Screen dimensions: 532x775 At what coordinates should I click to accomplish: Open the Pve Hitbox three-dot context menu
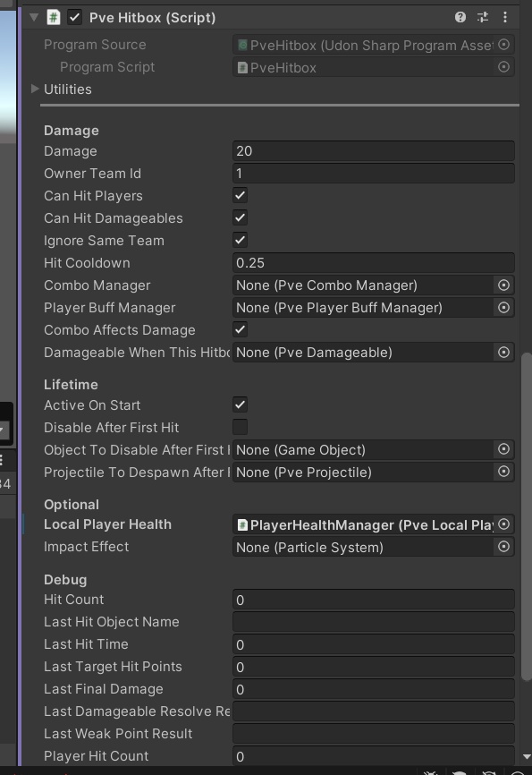505,17
